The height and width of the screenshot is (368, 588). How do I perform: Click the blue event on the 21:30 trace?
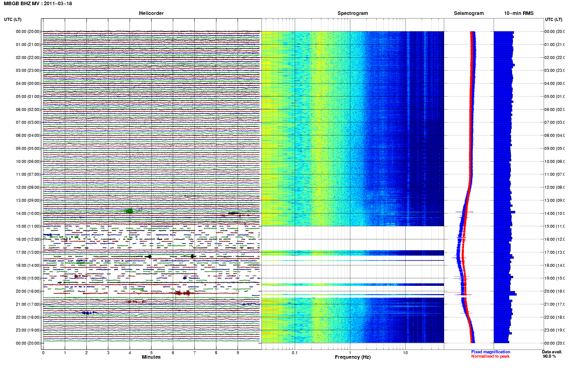click(88, 313)
